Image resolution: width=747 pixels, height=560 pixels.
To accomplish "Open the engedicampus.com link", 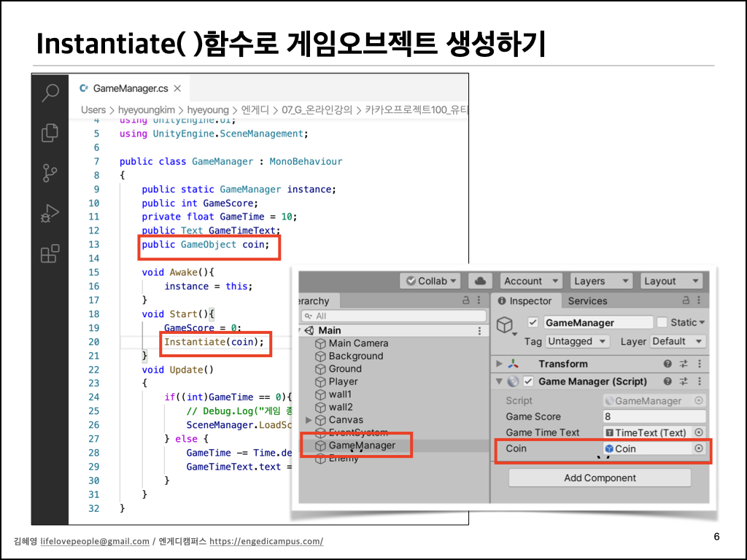I will (266, 542).
